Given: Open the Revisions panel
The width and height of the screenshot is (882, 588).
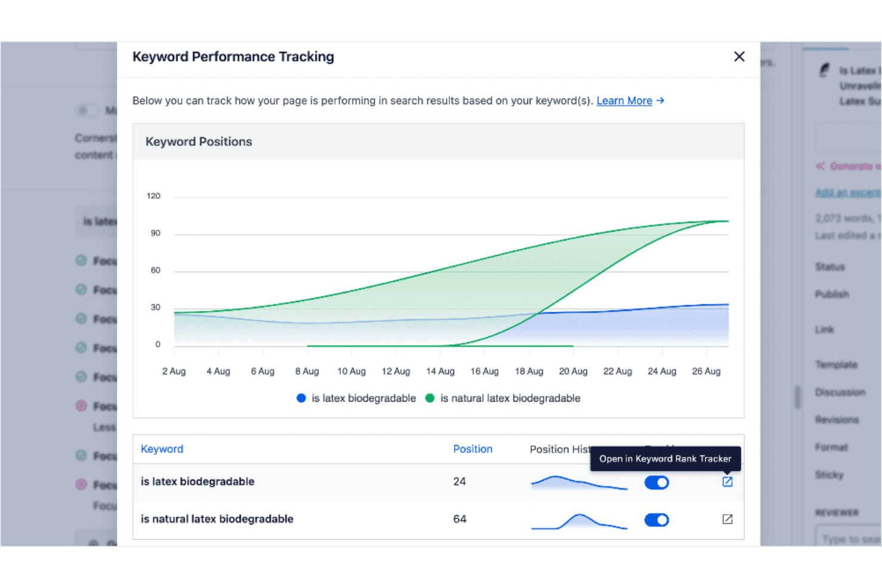Looking at the screenshot, I should [837, 419].
